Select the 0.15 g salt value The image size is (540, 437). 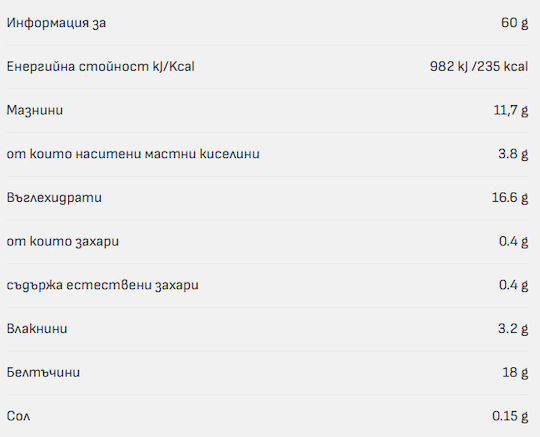510,416
